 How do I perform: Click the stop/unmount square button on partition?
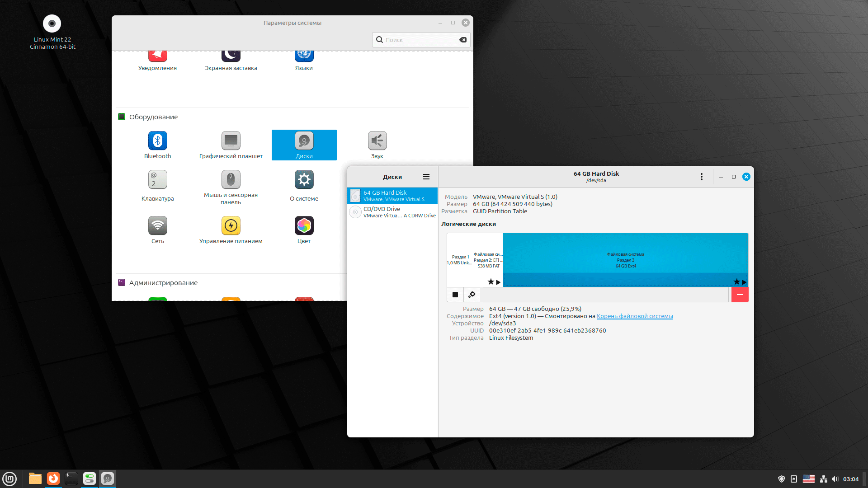455,294
